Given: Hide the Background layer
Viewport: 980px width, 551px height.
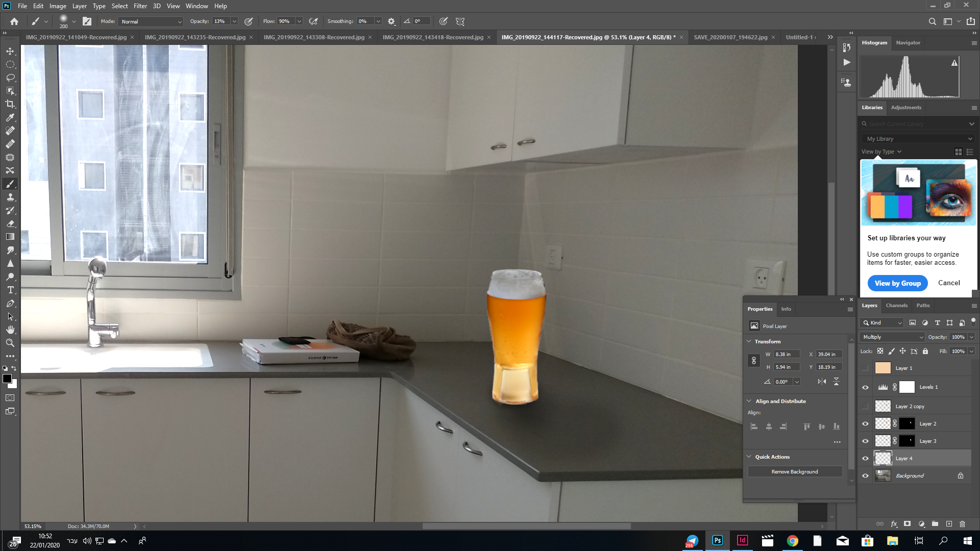Looking at the screenshot, I should tap(865, 476).
